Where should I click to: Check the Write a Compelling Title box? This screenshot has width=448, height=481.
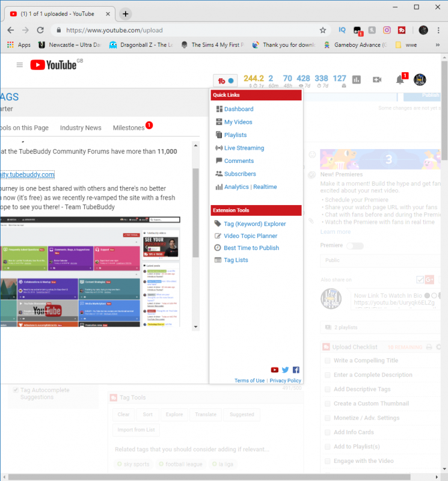pos(328,361)
